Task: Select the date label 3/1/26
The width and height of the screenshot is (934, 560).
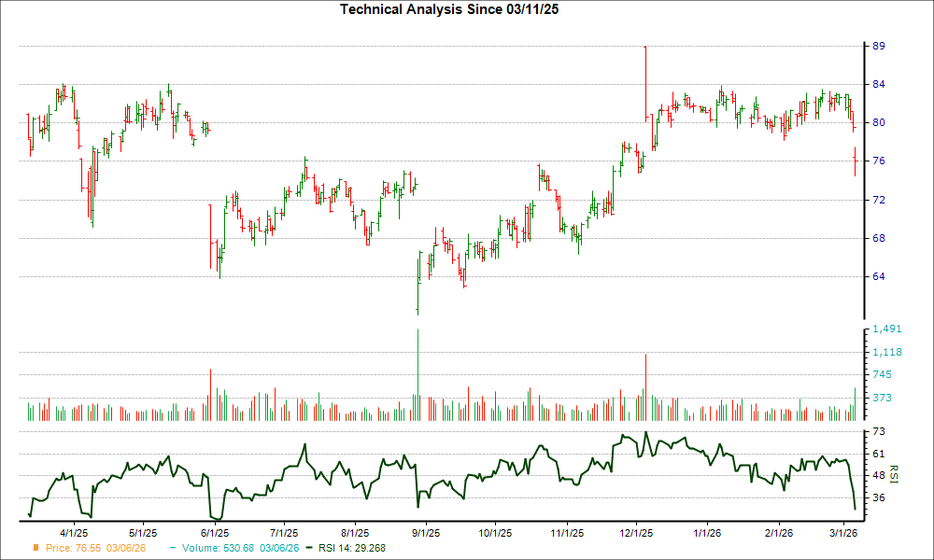Action: pos(842,532)
